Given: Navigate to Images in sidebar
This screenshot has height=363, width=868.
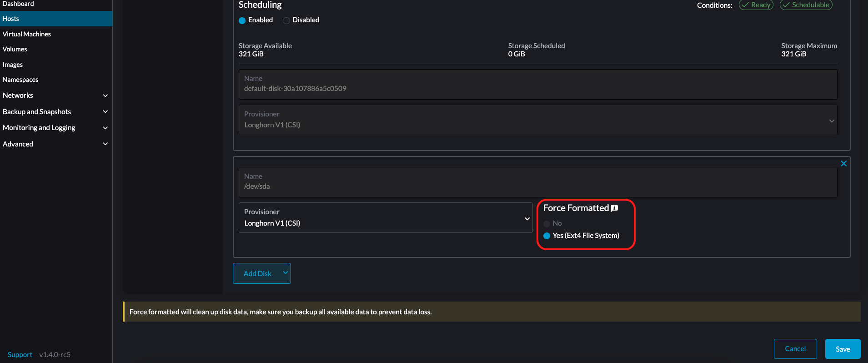Looking at the screenshot, I should click(13, 65).
